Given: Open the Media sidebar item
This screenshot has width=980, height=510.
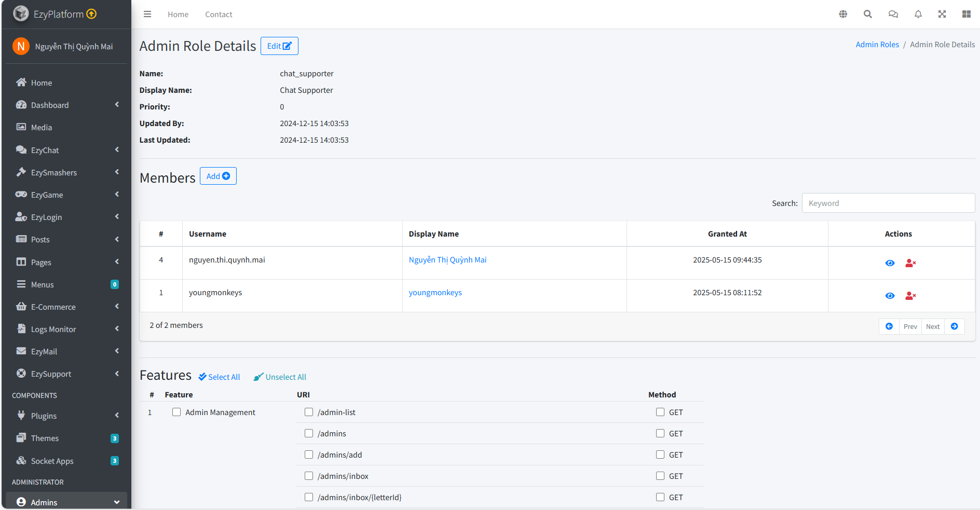Looking at the screenshot, I should (42, 127).
